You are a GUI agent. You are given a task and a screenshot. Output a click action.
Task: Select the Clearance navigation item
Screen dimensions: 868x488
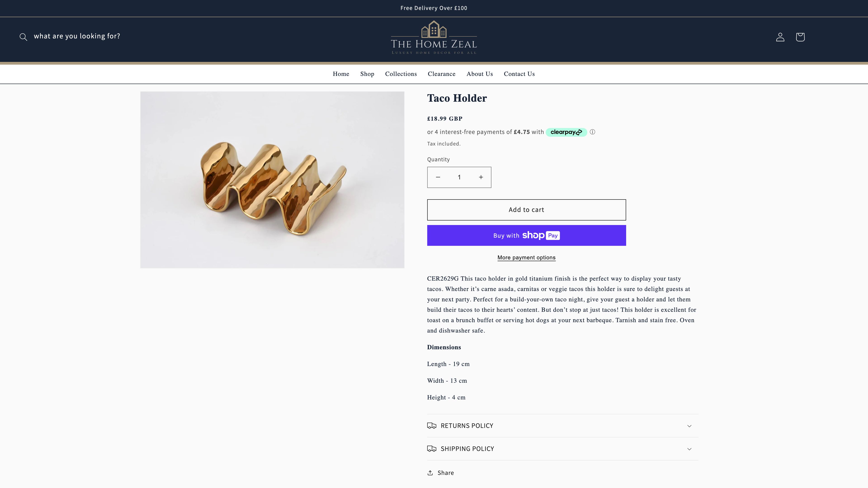coord(441,74)
